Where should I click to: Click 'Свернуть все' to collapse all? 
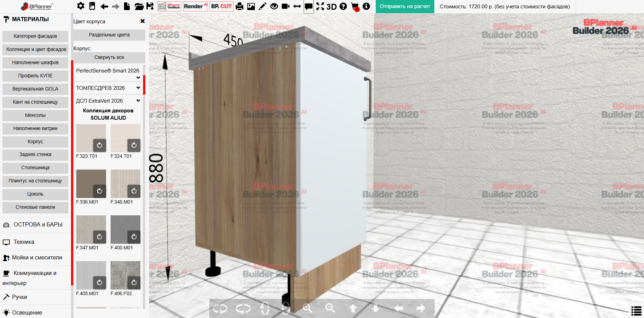tap(109, 57)
